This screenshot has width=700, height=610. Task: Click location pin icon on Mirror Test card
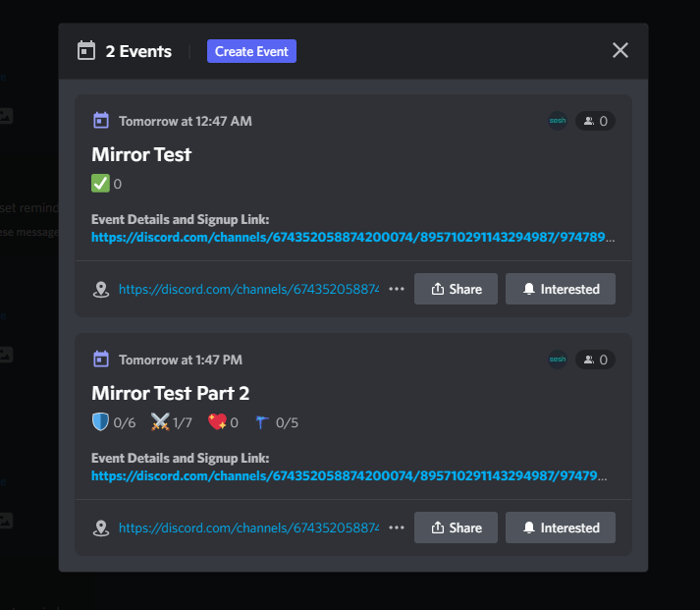pyautogui.click(x=101, y=290)
